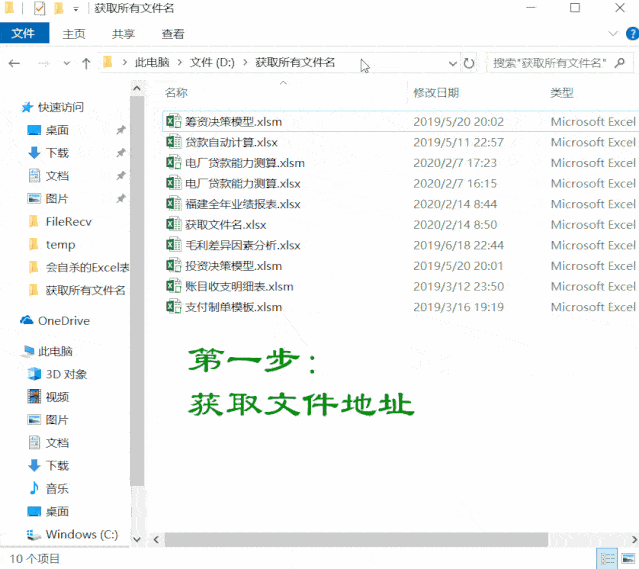Click the search magnifier icon

click(x=620, y=63)
